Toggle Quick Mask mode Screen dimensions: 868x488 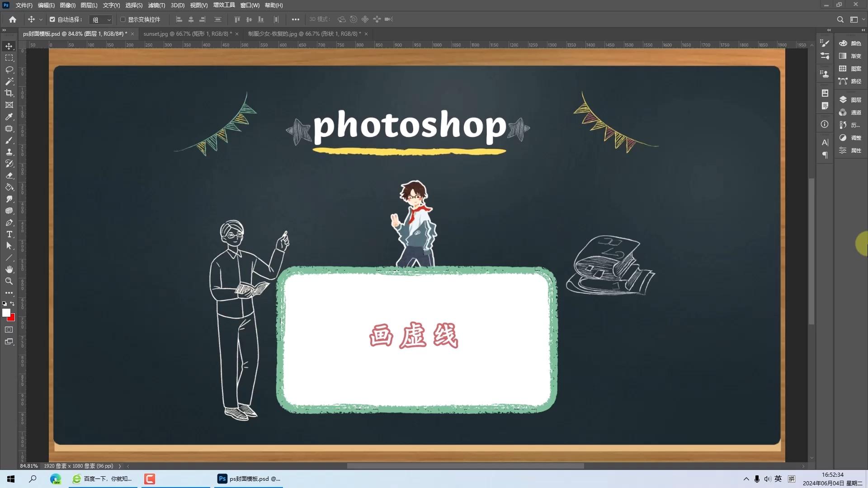9,330
